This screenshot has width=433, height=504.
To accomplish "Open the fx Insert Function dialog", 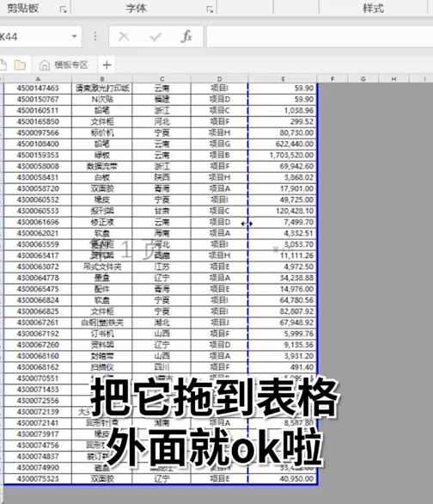I will point(186,37).
